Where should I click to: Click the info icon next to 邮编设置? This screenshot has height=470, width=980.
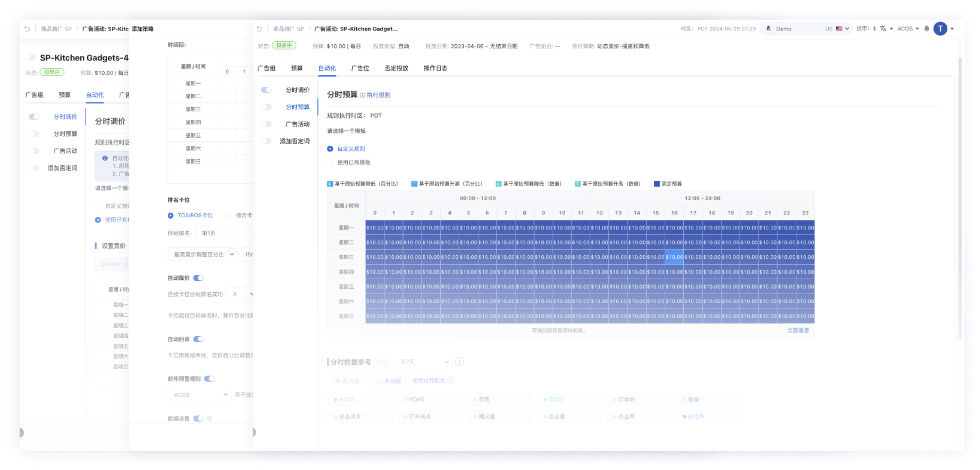tap(209, 419)
